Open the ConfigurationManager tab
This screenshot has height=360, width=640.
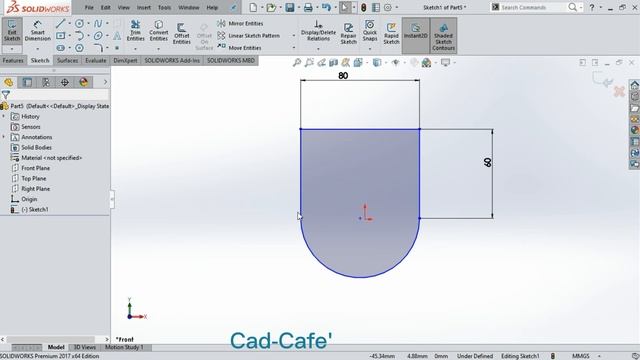pos(46,82)
